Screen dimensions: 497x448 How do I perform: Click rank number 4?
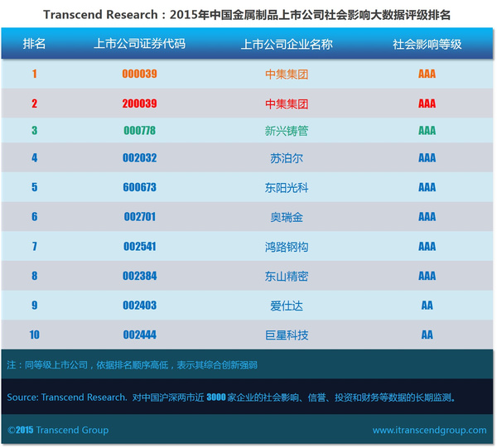(34, 158)
